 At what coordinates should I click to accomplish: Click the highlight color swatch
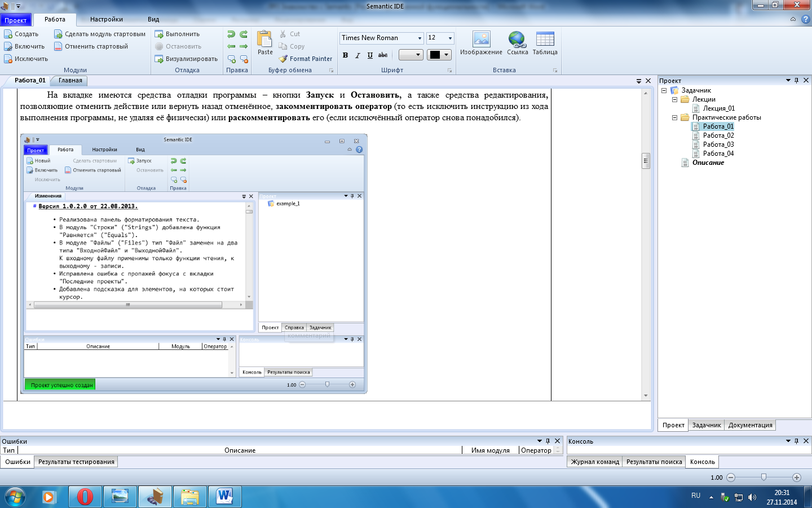pyautogui.click(x=407, y=55)
